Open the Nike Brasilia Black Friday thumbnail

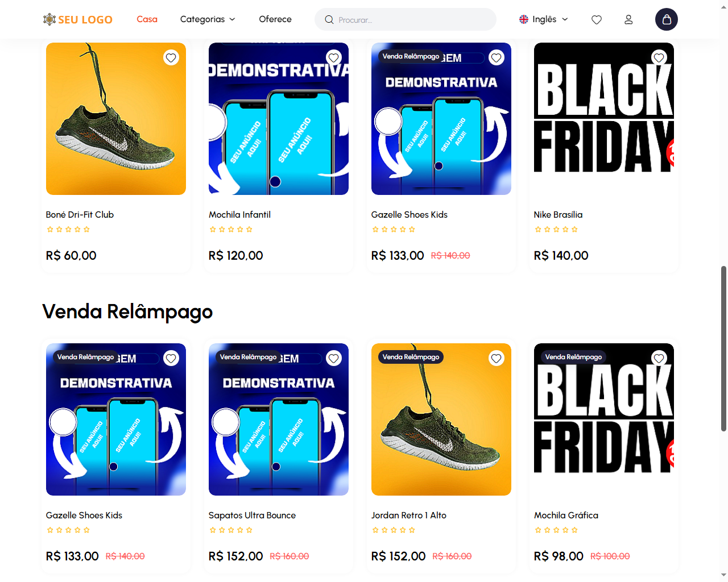pyautogui.click(x=604, y=119)
